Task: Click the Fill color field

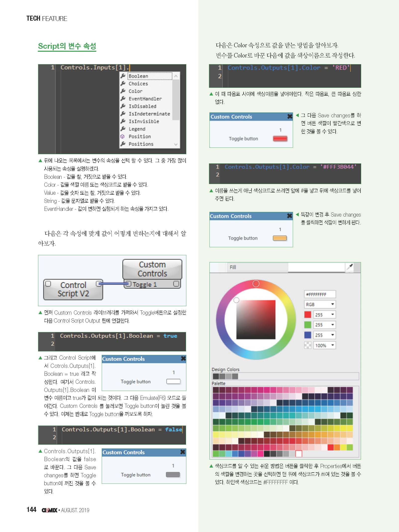Action: pos(316,267)
